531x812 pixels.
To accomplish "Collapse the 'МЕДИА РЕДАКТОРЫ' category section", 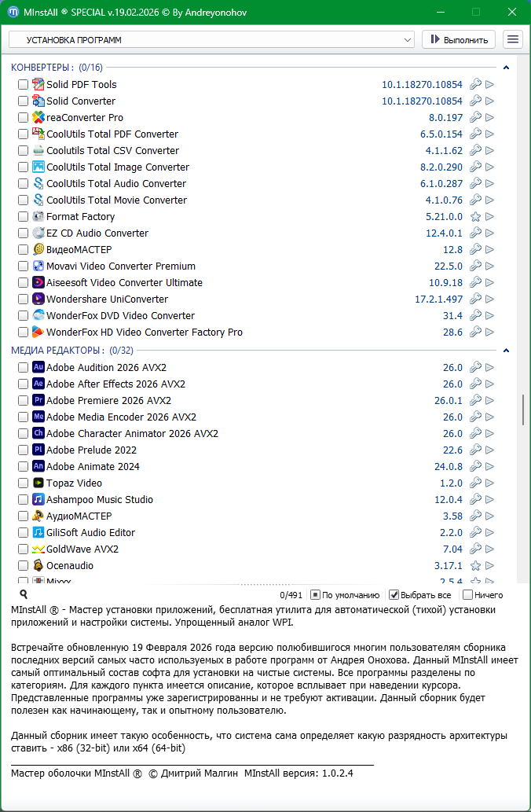I will pos(507,351).
